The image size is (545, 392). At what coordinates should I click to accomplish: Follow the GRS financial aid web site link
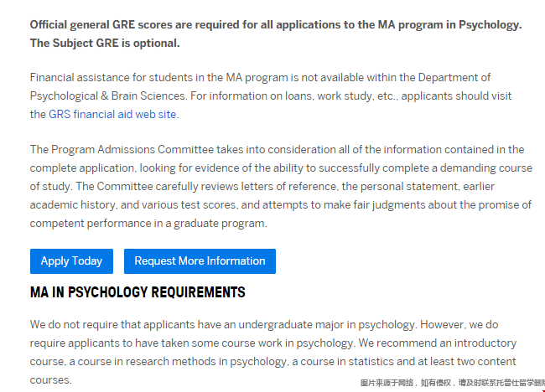112,114
